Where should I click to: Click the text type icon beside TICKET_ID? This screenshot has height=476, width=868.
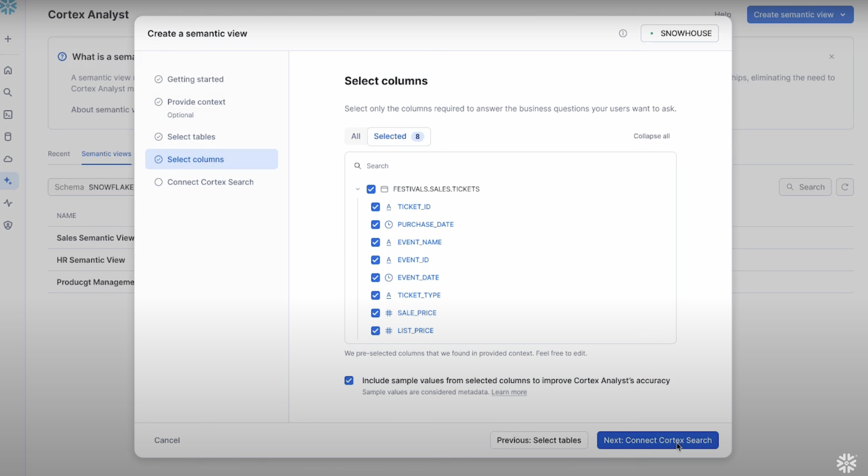(389, 207)
